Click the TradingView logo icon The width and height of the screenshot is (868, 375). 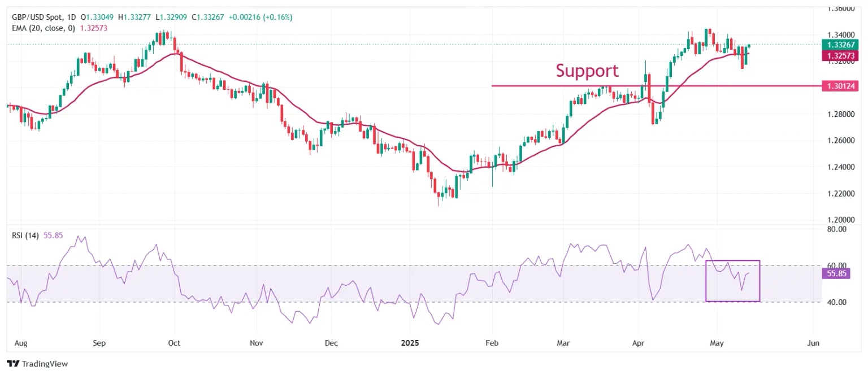pos(12,364)
